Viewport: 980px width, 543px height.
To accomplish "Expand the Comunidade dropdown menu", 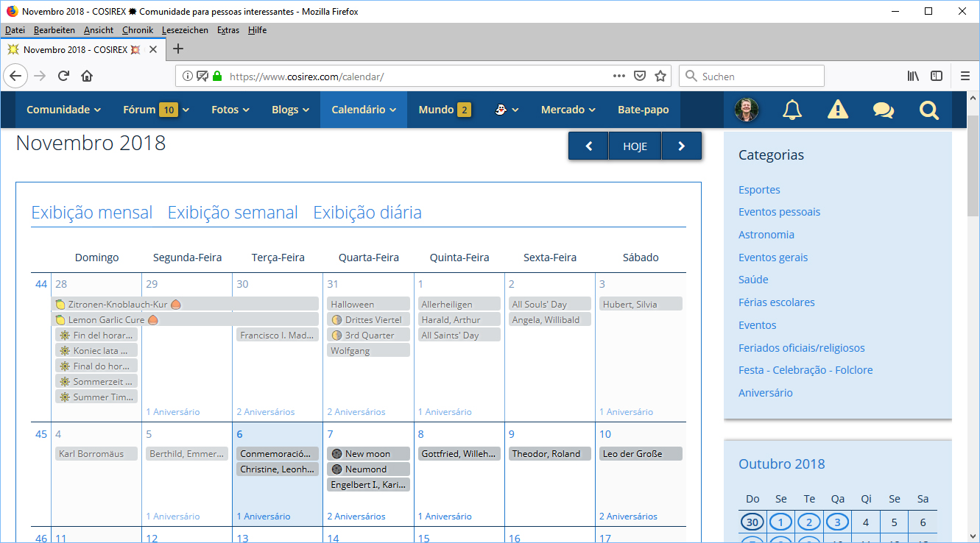I will pyautogui.click(x=63, y=110).
